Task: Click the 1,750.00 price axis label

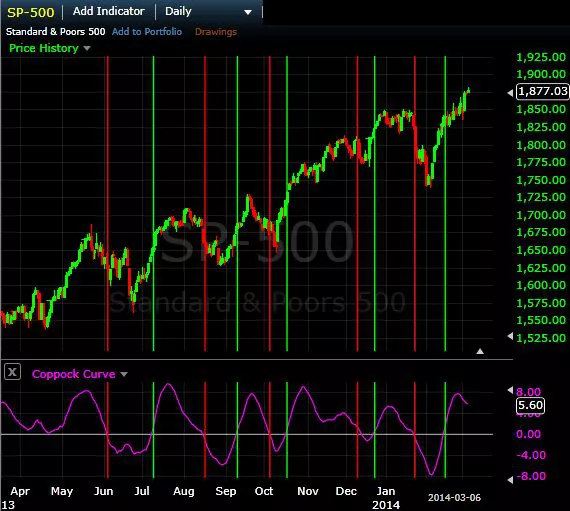Action: point(541,180)
